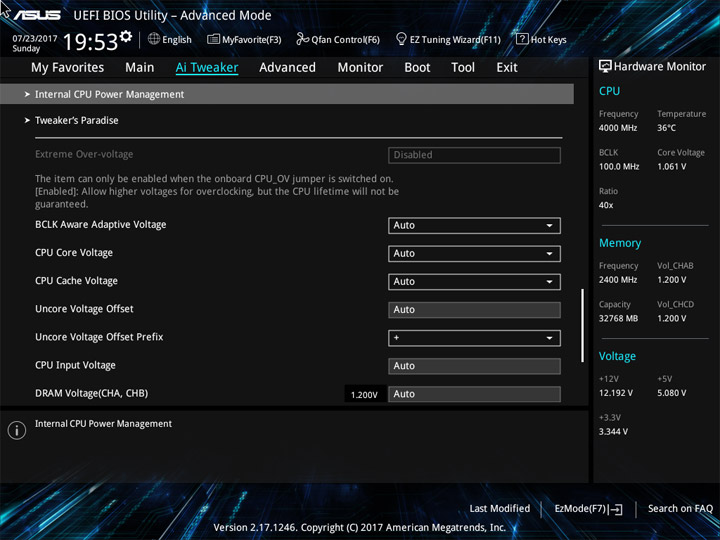This screenshot has width=720, height=540.
Task: Click the info icon in help panel
Action: pyautogui.click(x=17, y=430)
